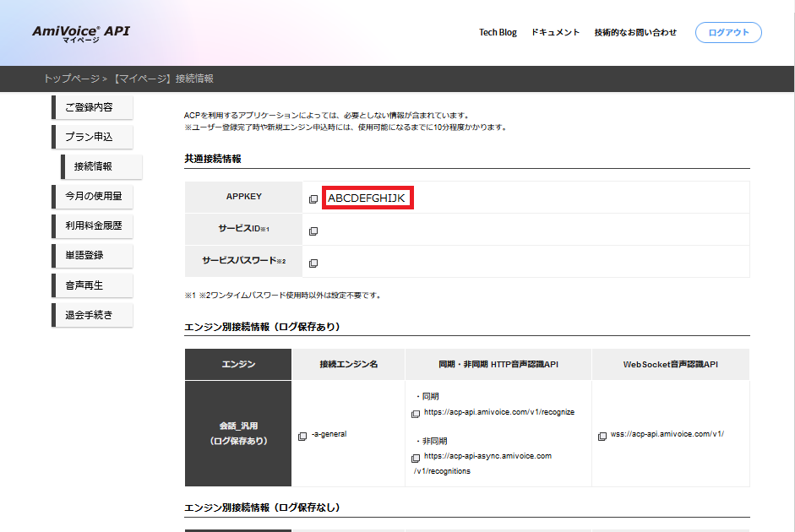Click the ログアウト button
This screenshot has height=532, width=795.
pos(728,32)
